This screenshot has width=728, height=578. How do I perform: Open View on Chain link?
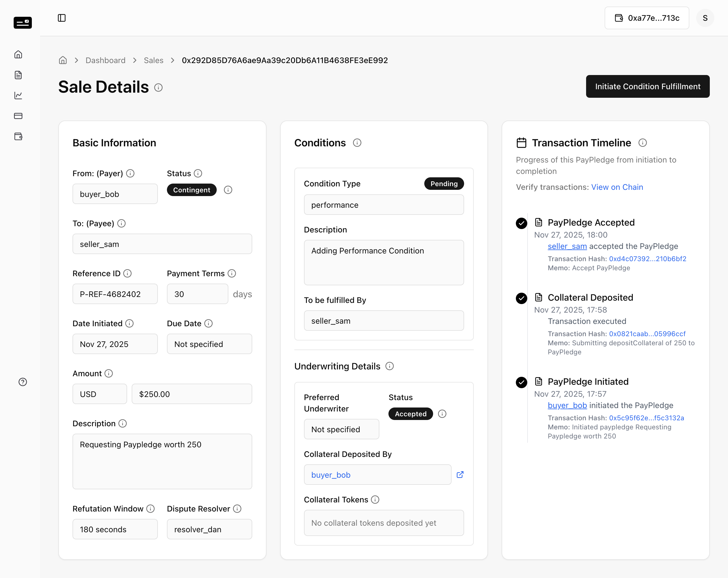[617, 187]
